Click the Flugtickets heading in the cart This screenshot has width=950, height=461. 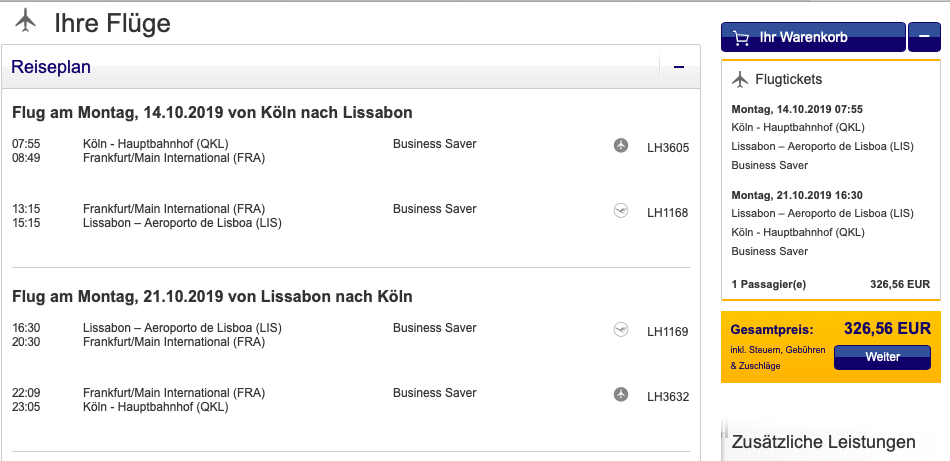coord(788,79)
